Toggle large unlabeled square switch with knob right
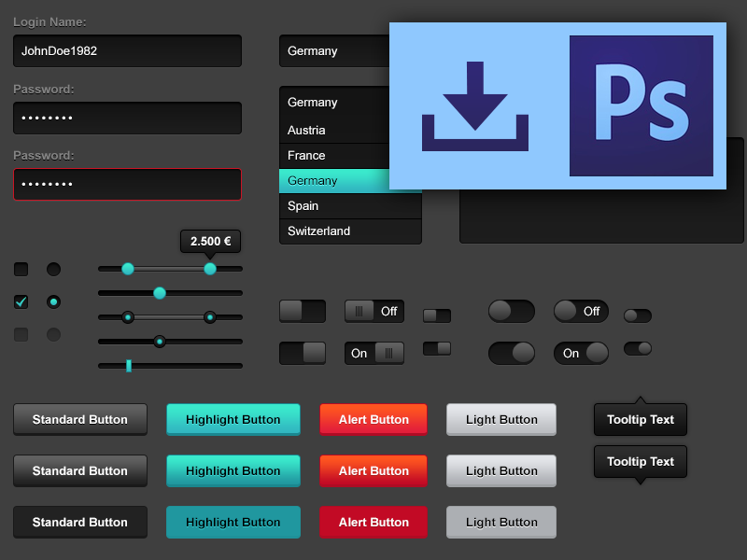 (x=303, y=354)
